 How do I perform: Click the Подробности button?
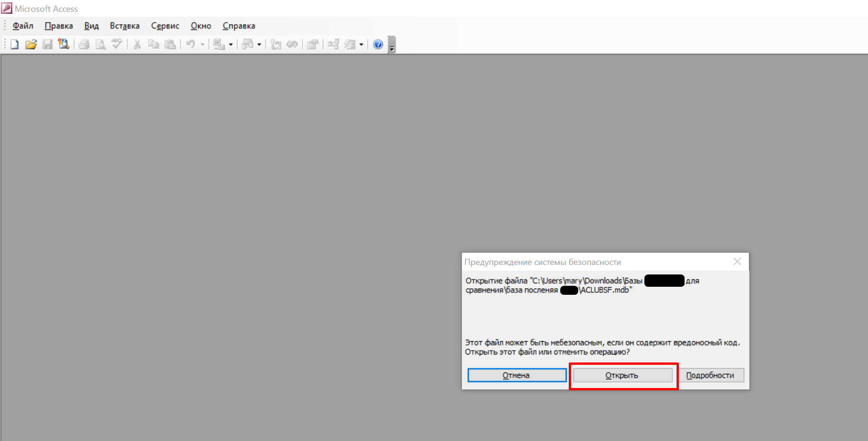pos(710,375)
